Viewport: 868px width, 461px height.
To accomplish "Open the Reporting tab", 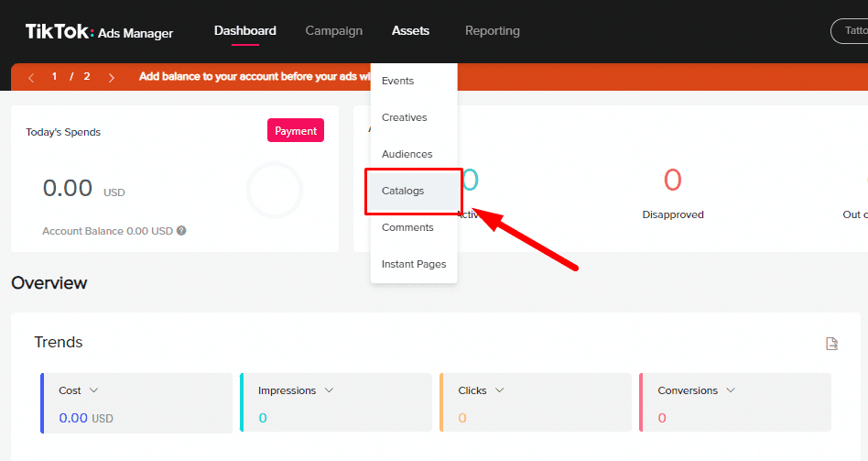I will (x=492, y=31).
